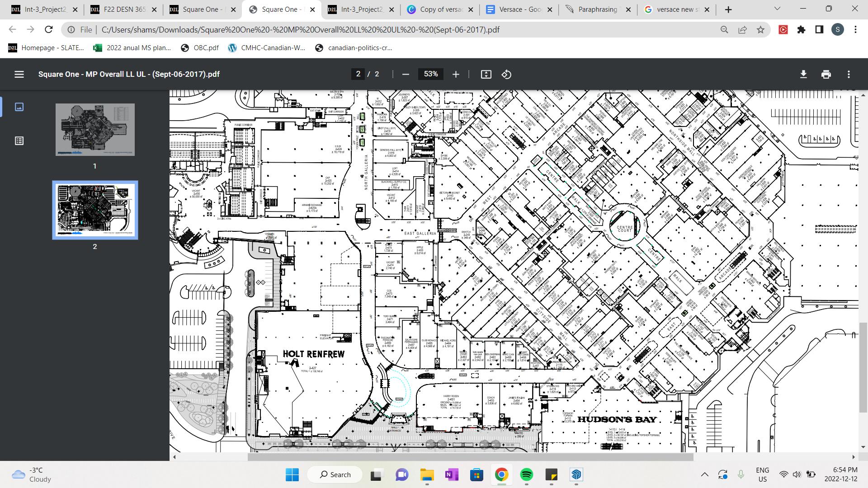Open a new browser tab
This screenshot has height=488, width=868.
728,9
